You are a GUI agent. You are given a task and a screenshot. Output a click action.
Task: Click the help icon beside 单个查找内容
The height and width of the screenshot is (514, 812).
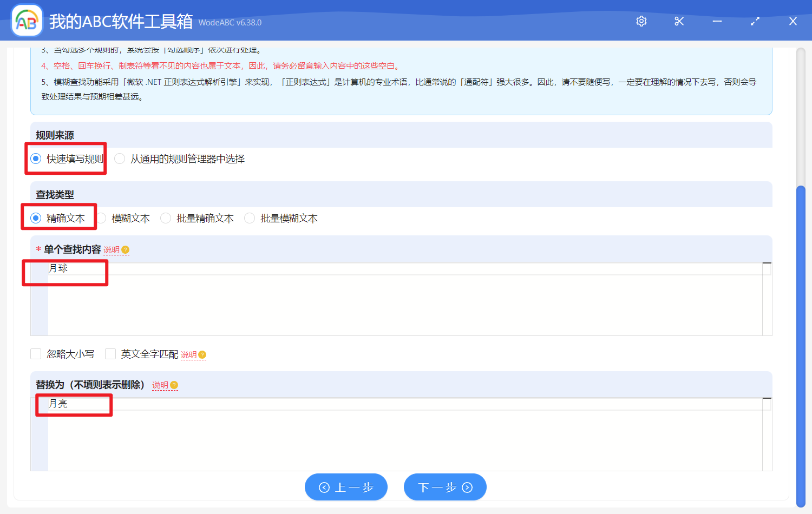click(126, 250)
